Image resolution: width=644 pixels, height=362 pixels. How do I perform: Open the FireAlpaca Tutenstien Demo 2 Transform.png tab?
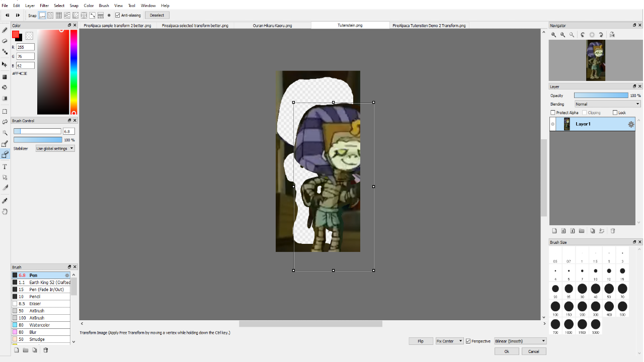coord(429,25)
